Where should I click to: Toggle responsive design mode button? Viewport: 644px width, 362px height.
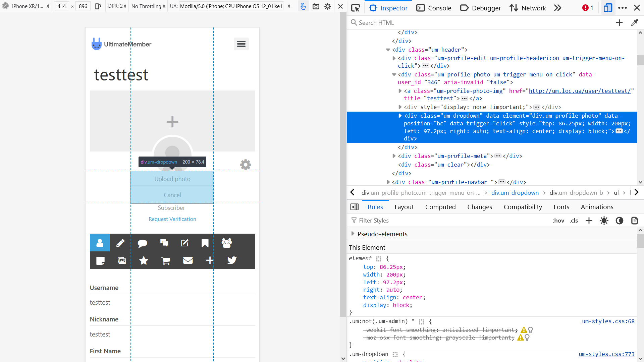point(608,8)
